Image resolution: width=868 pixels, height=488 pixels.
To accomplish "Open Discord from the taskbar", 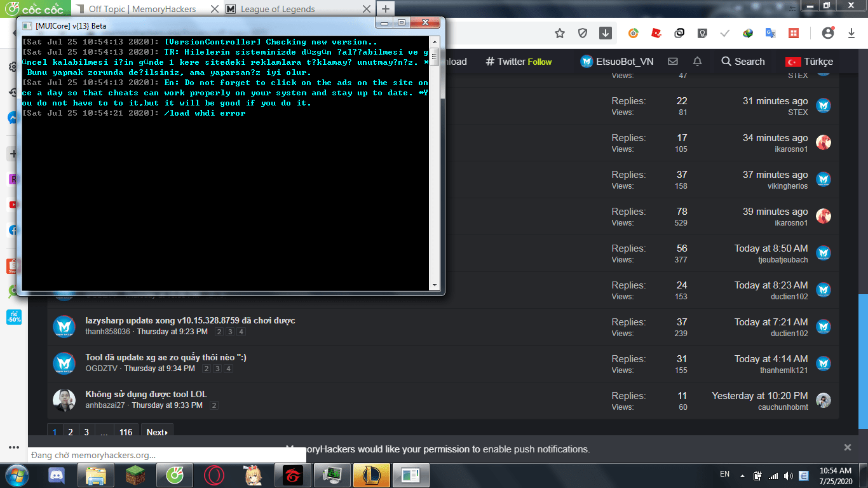I will [x=57, y=475].
